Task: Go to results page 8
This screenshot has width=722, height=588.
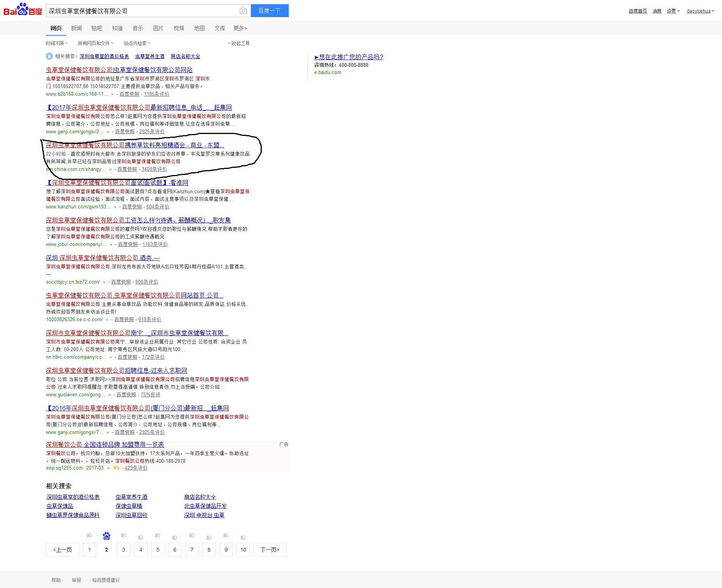Action: tap(209, 550)
